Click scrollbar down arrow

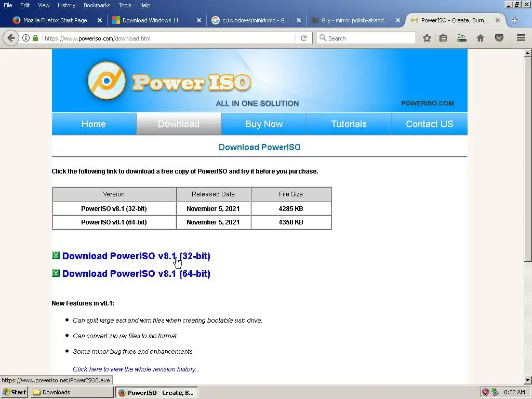(528, 380)
